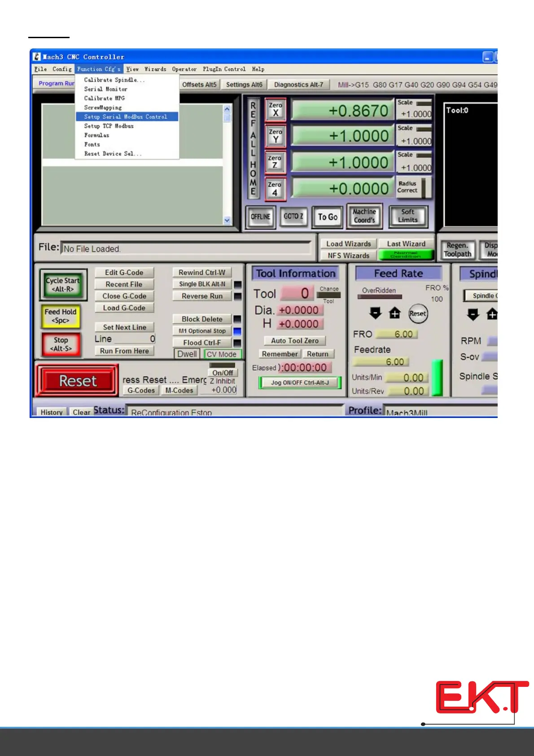Click Edit G-Code button
This screenshot has height=756, width=534.
124,273
